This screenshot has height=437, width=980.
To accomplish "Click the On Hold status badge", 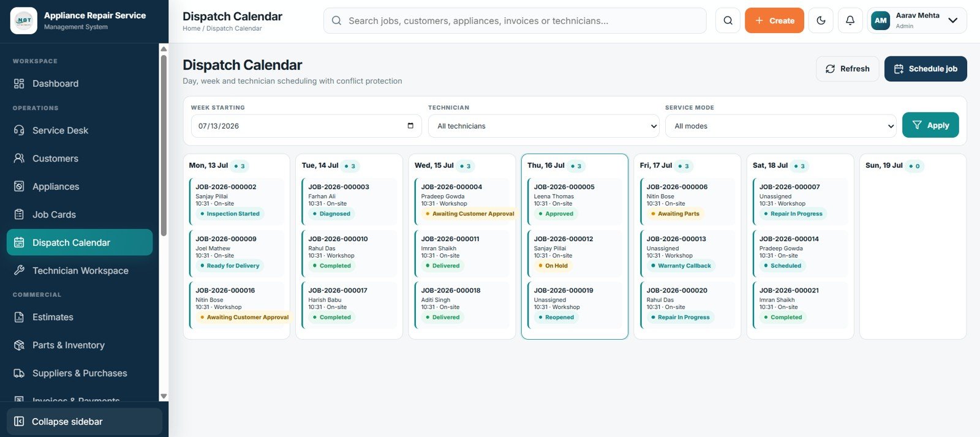I will coord(553,266).
